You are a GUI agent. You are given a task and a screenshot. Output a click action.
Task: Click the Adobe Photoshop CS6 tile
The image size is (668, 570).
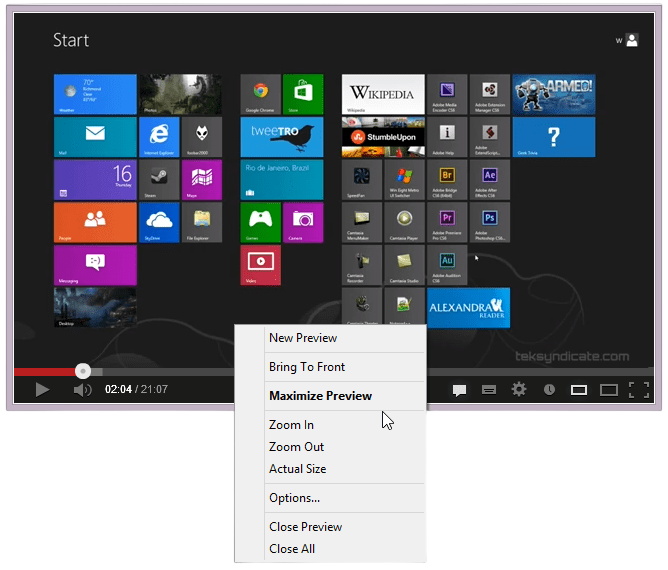click(x=490, y=222)
